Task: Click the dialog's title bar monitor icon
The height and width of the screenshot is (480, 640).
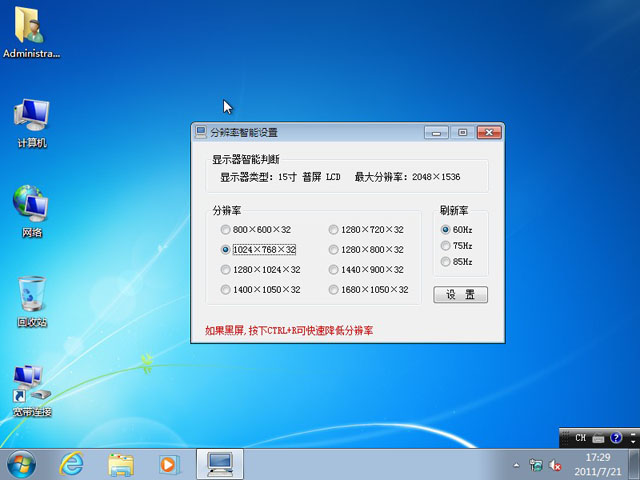Action: click(200, 132)
